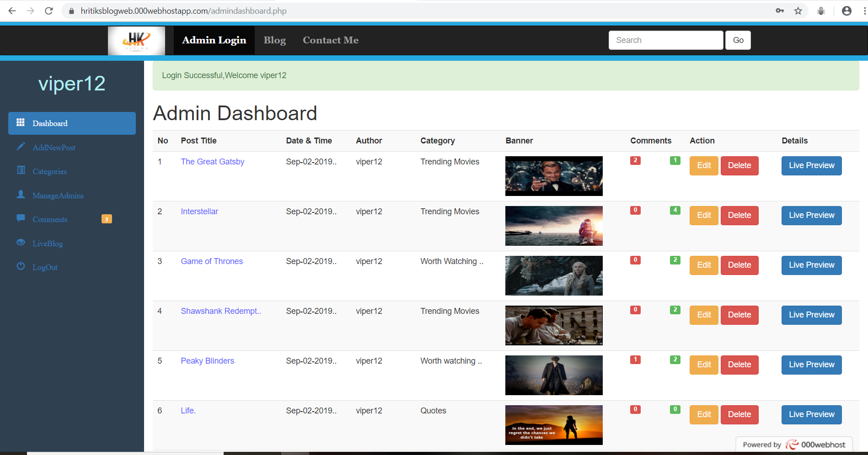Click green approved badge for Life. post
868x455 pixels.
tap(675, 409)
